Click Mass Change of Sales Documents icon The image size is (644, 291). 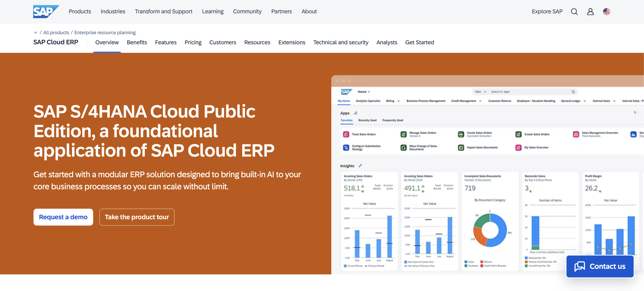(404, 148)
